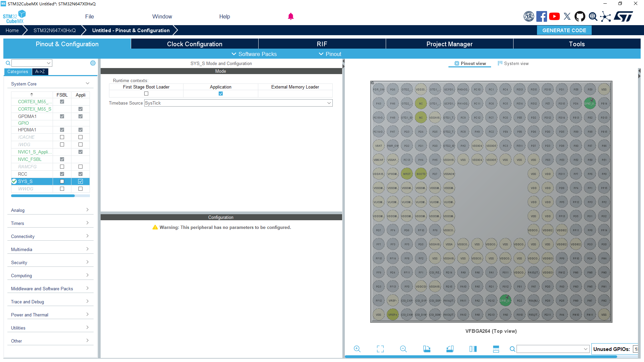Open the Facebook icon link
Image resolution: width=644 pixels, height=362 pixels.
click(x=541, y=16)
